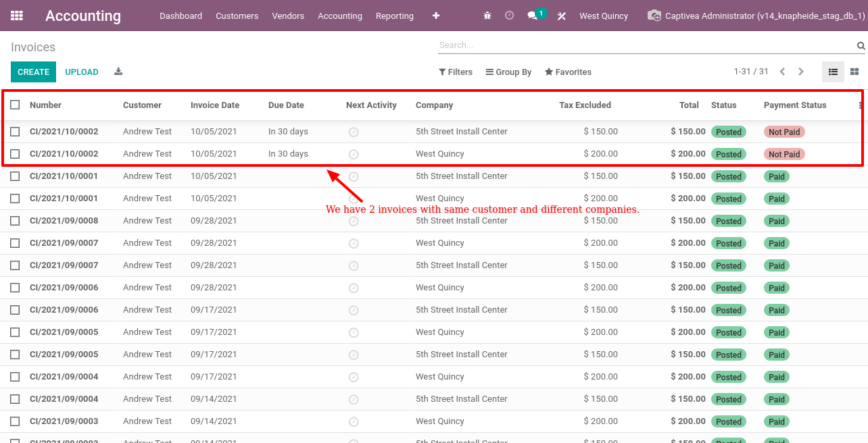Open the Accounting top menu item
Screen dimensions: 868x443
[340, 16]
